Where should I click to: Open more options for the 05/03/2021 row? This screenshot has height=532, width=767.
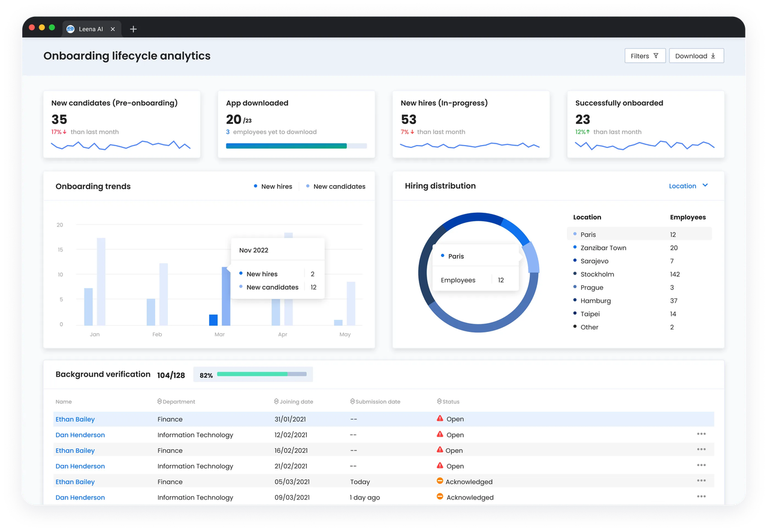point(701,480)
